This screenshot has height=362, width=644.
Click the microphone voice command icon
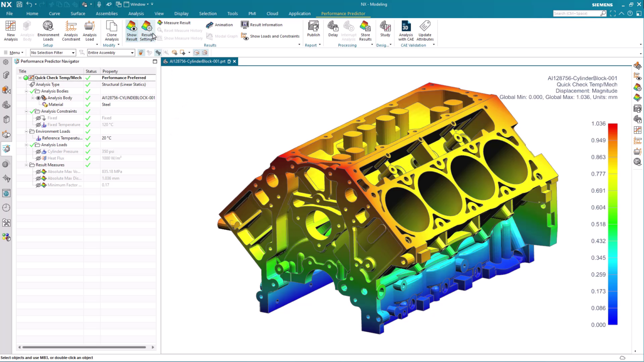(x=99, y=4)
